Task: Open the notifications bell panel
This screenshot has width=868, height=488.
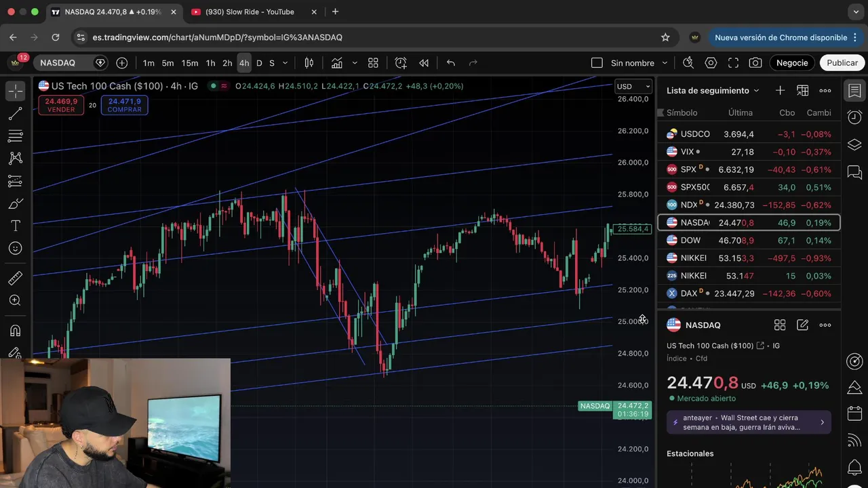Action: (x=854, y=468)
